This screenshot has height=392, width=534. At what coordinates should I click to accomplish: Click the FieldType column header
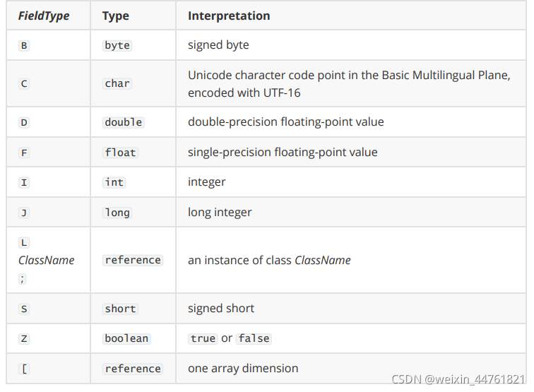[44, 16]
